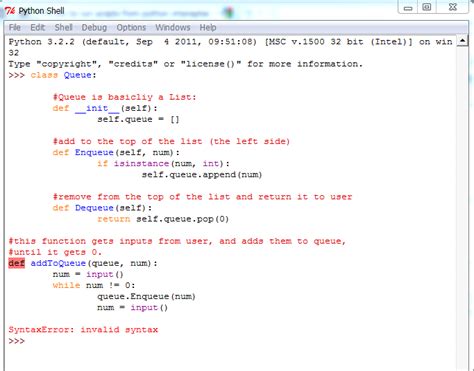474x371 pixels.
Task: Open the Shell menu
Action: (x=63, y=27)
